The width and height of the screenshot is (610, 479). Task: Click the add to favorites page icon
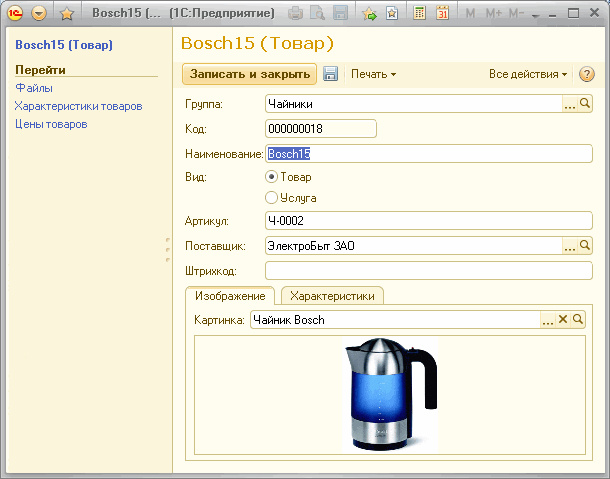[392, 14]
